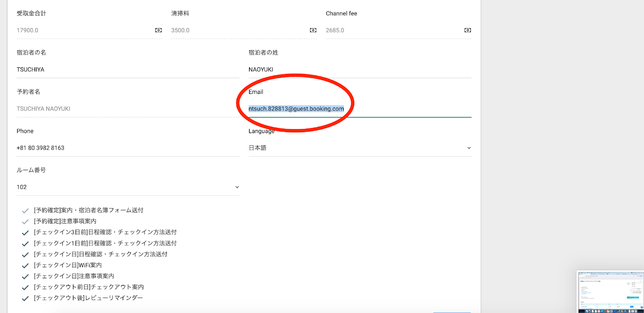Click the money icon in 受取金合計 field
The image size is (644, 313).
pyautogui.click(x=158, y=30)
